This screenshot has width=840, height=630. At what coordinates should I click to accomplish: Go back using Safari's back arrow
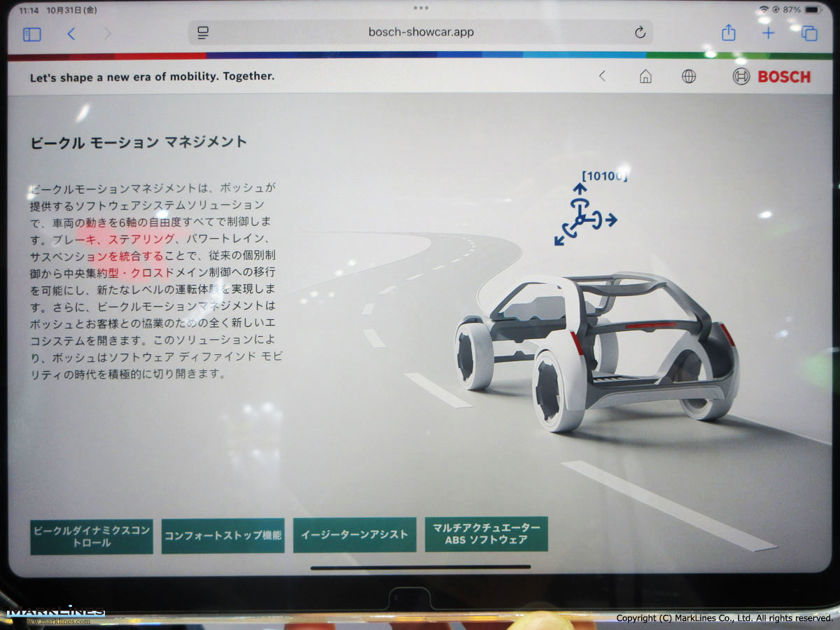(71, 34)
